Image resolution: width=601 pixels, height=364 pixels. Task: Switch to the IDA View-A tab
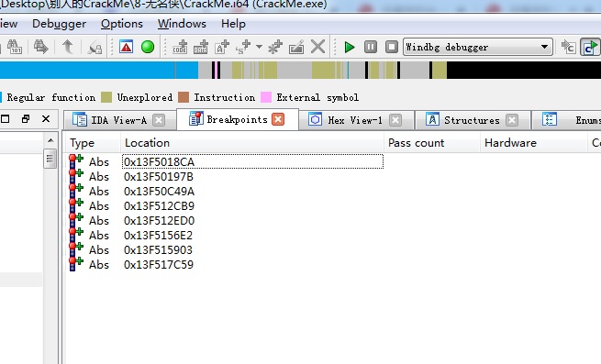(118, 120)
